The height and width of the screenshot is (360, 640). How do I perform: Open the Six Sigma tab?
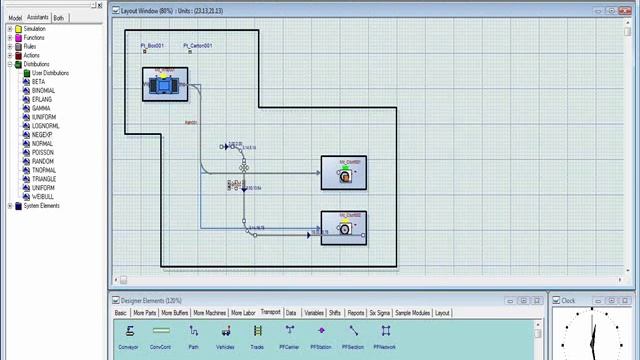[x=380, y=313]
